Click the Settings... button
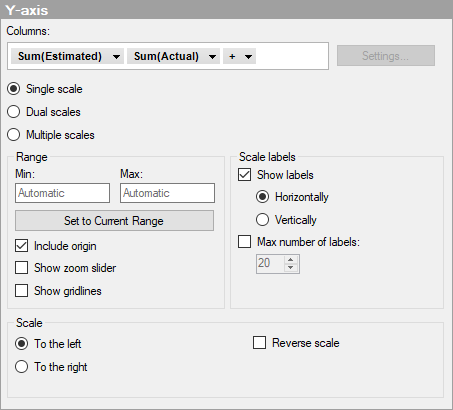Image resolution: width=453 pixels, height=410 pixels. [386, 56]
